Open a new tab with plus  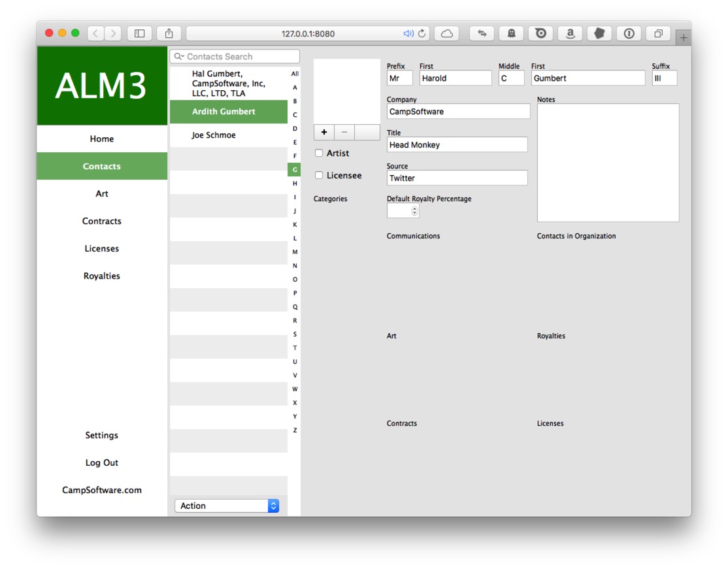pyautogui.click(x=684, y=38)
